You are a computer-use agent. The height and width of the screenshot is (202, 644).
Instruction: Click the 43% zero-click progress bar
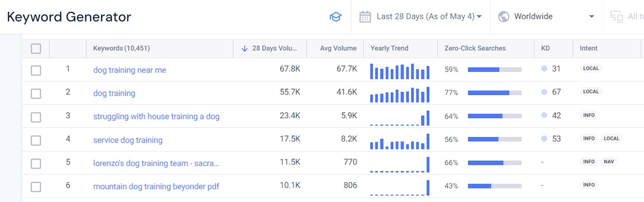pyautogui.click(x=495, y=186)
